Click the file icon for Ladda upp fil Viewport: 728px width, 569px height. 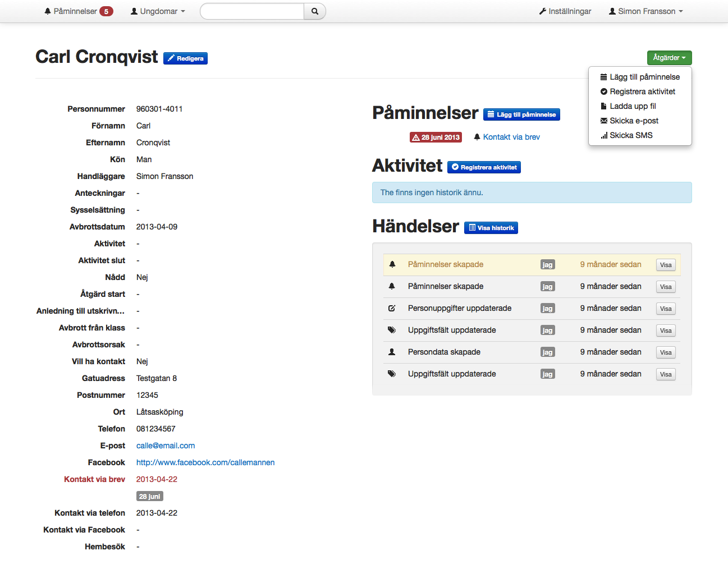604,106
